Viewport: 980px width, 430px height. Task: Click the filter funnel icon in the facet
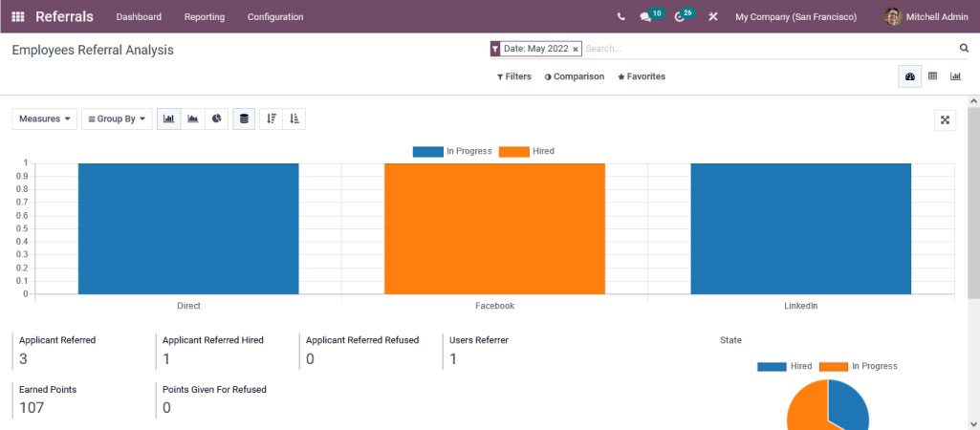[x=495, y=49]
